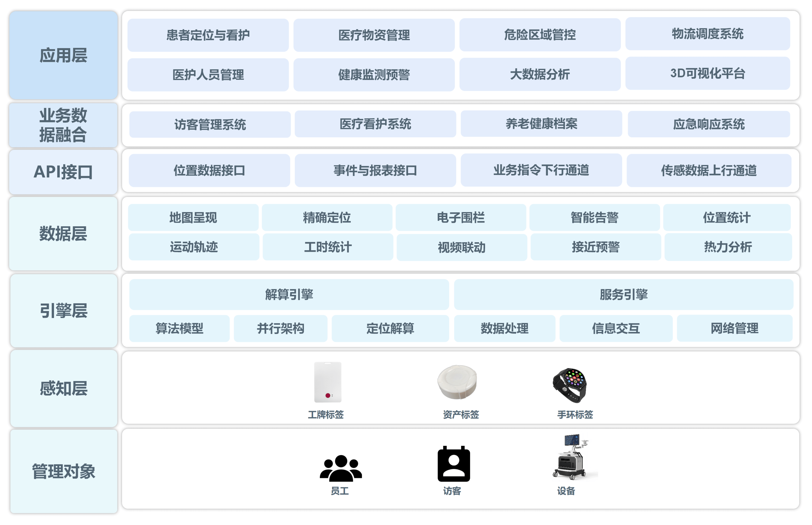Image resolution: width=812 pixels, height=525 pixels.
Task: Select the 并行架构 block
Action: 281,328
